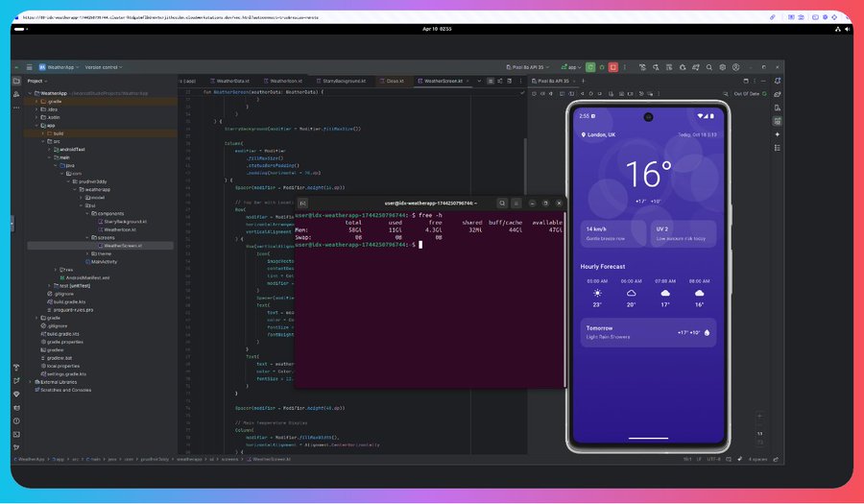Screen dimensions: 864x504
Task: Open the Logcat tool window icon
Action: point(16,408)
